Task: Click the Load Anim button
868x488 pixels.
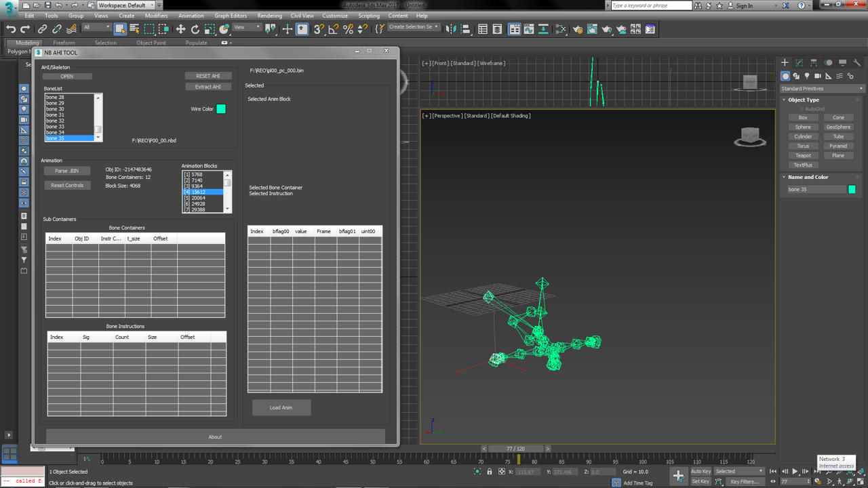Action: (x=281, y=407)
